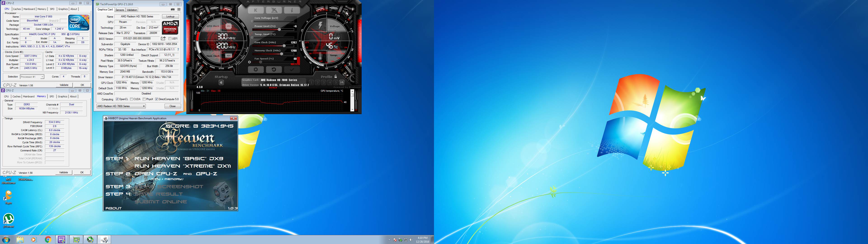
Task: Open MSI Afterburner desktop shortcut
Action: tap(8, 181)
